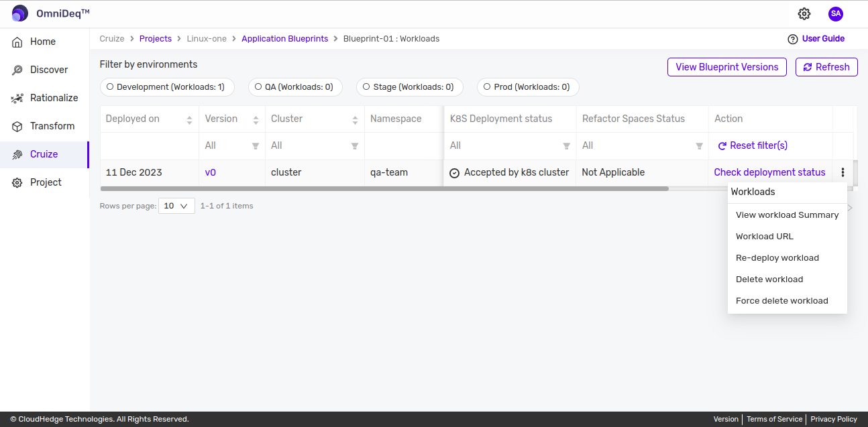868x427 pixels.
Task: Select the Stage environment radio filter
Action: pyautogui.click(x=366, y=86)
